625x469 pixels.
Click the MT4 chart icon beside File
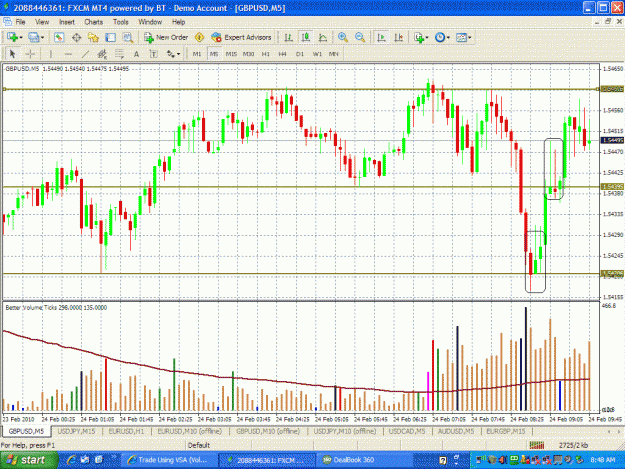[x=7, y=22]
